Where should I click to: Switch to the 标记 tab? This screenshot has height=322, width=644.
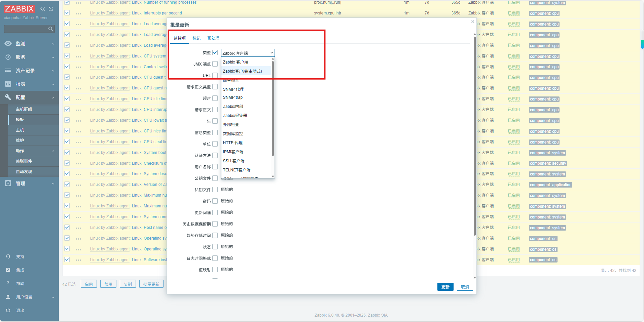[x=196, y=38]
